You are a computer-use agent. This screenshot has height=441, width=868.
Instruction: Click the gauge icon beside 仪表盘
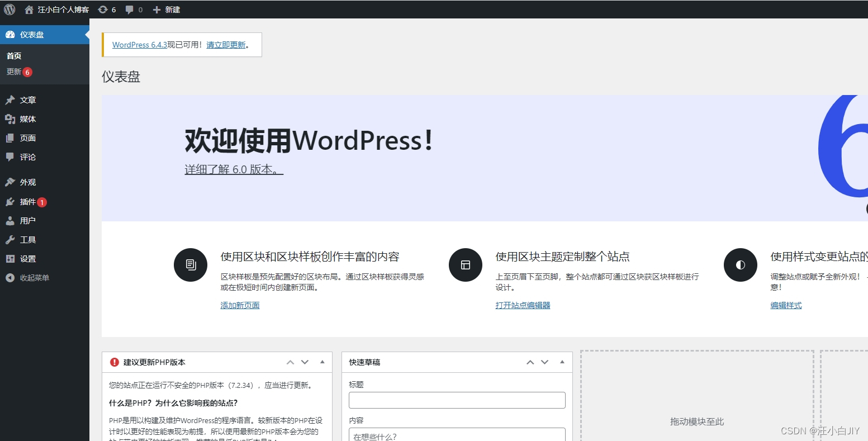[x=10, y=35]
